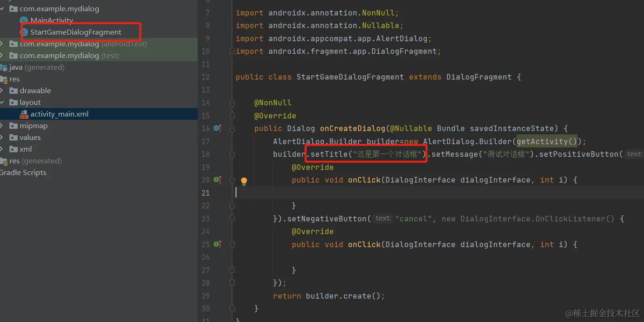
Task: Select the mipmap folder icon
Action: [x=13, y=126]
